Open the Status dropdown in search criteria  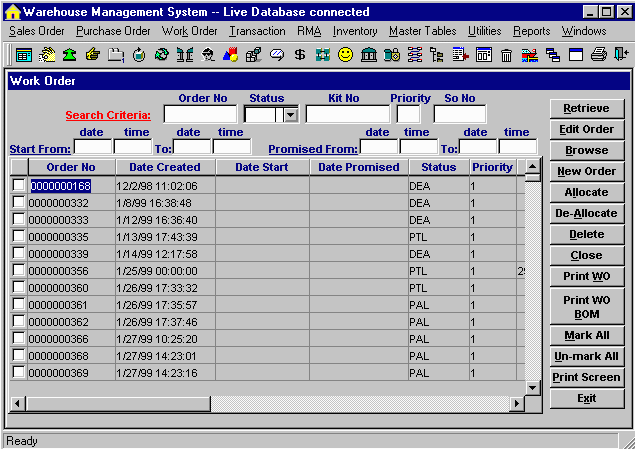[290, 115]
